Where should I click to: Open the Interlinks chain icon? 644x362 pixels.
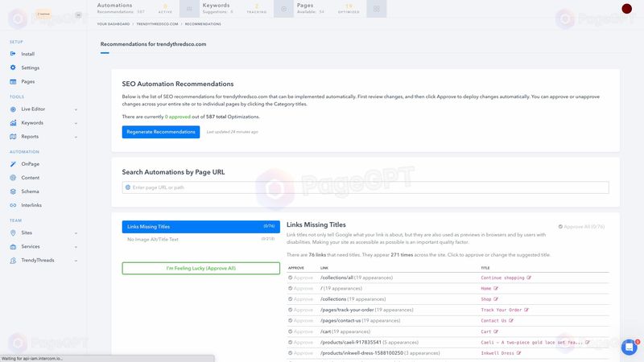pos(13,205)
